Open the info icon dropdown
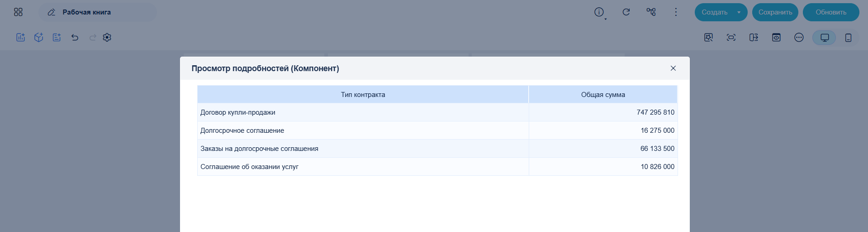 600,13
